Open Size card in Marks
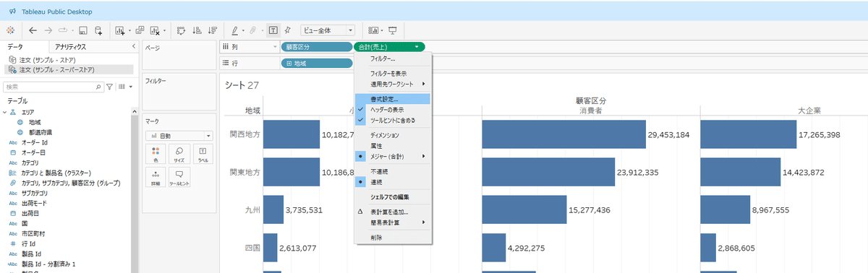Image resolution: width=868 pixels, height=273 pixels. 179,154
